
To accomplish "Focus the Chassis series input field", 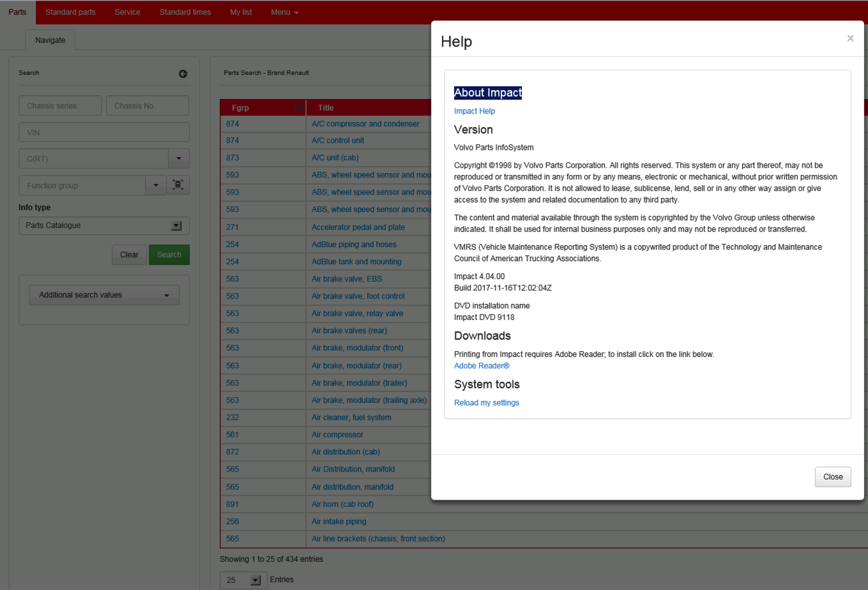I will tap(60, 105).
